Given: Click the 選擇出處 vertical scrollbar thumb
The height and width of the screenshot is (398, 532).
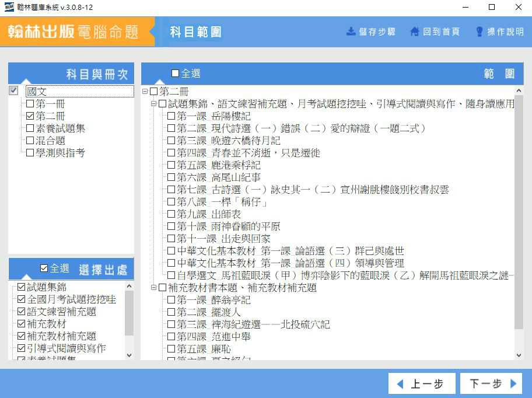Looking at the screenshot, I should [x=129, y=313].
